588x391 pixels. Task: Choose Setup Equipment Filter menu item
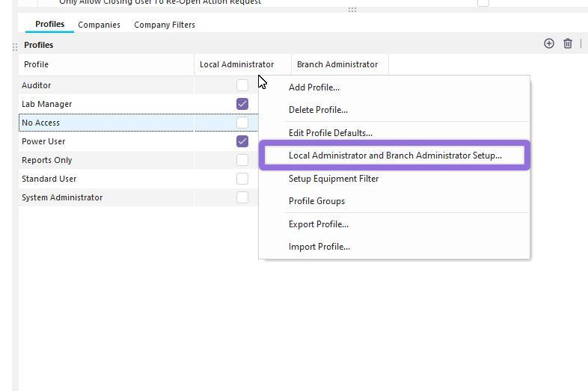334,179
